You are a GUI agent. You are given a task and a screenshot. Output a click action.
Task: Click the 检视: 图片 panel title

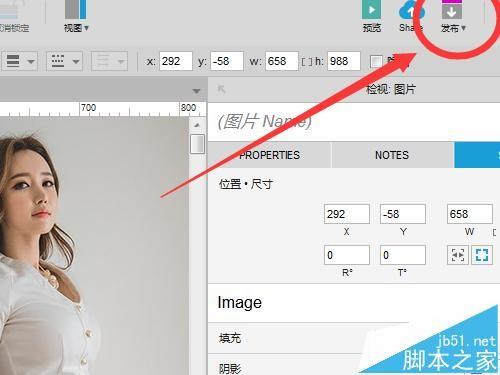(391, 89)
